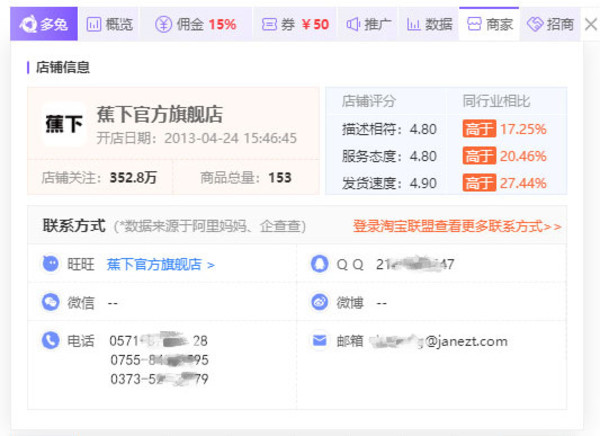This screenshot has height=436, width=600.
Task: Switch to the 概览 tab
Action: [109, 24]
